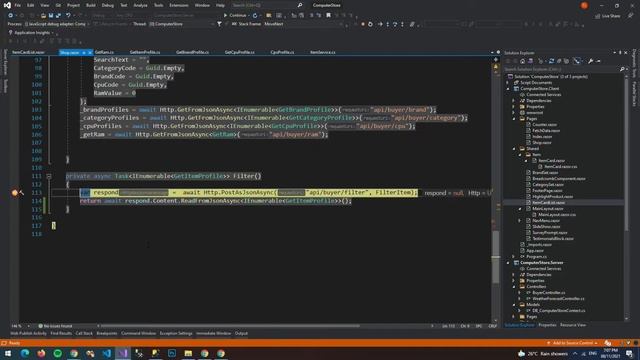Click the Save file toolbar icon

coord(51,16)
